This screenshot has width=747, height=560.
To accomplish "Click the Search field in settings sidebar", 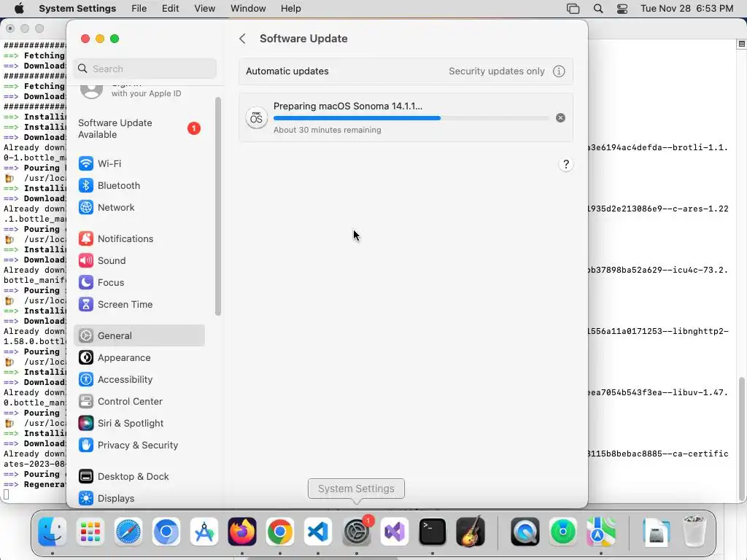I will click(x=145, y=69).
